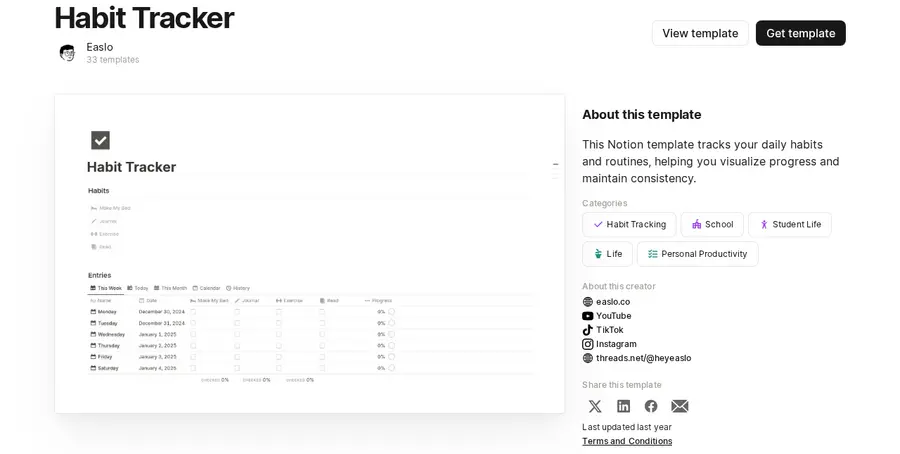Click Progress column header in preview
The height and width of the screenshot is (454, 900).
379,301
